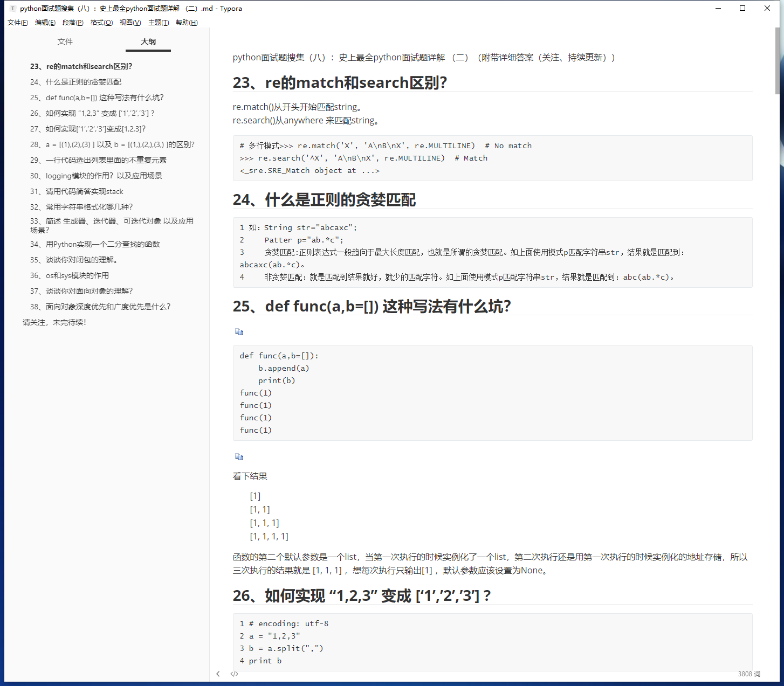Jump to outline entry 29 一行代码选出不重复元素
Viewport: 784px width, 686px height.
98,160
